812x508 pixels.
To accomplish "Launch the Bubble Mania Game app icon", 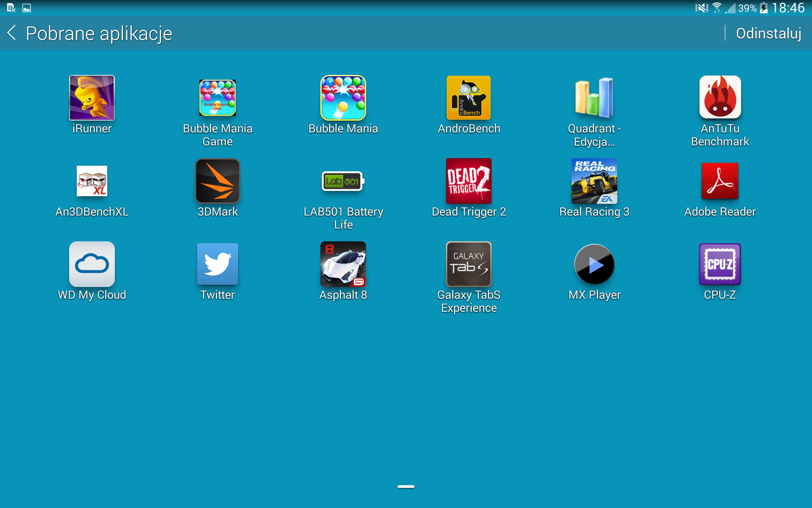I will [x=217, y=98].
